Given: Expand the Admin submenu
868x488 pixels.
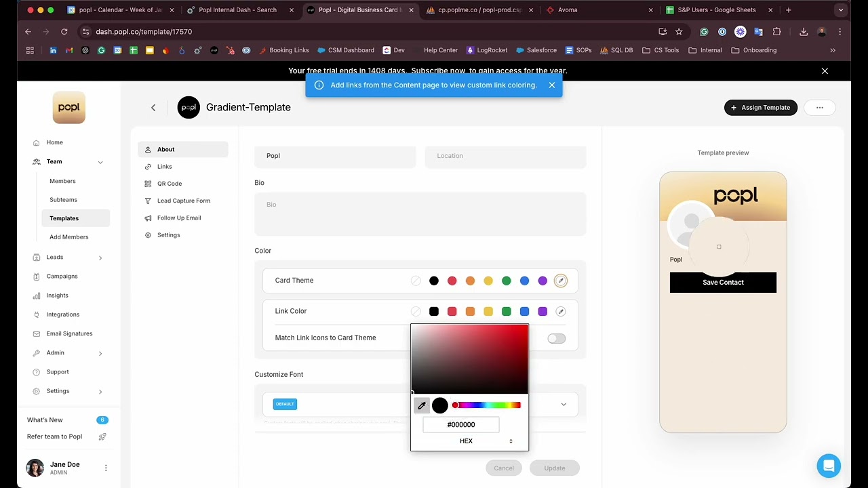Looking at the screenshot, I should 100,353.
